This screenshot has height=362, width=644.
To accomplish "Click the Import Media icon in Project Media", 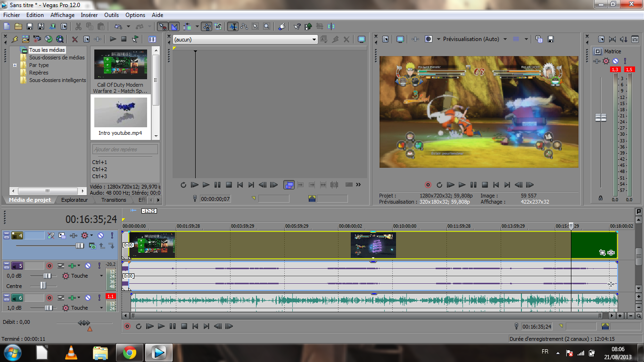I will click(x=26, y=39).
